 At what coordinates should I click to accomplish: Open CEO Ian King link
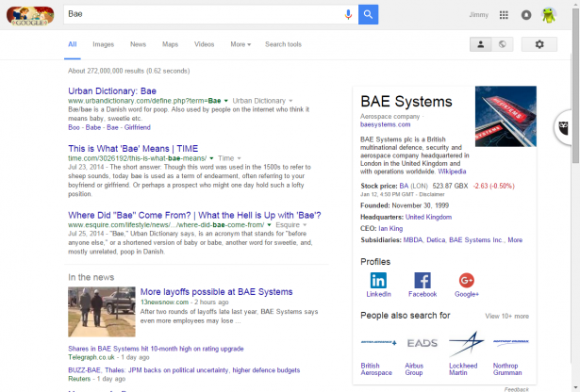390,228
